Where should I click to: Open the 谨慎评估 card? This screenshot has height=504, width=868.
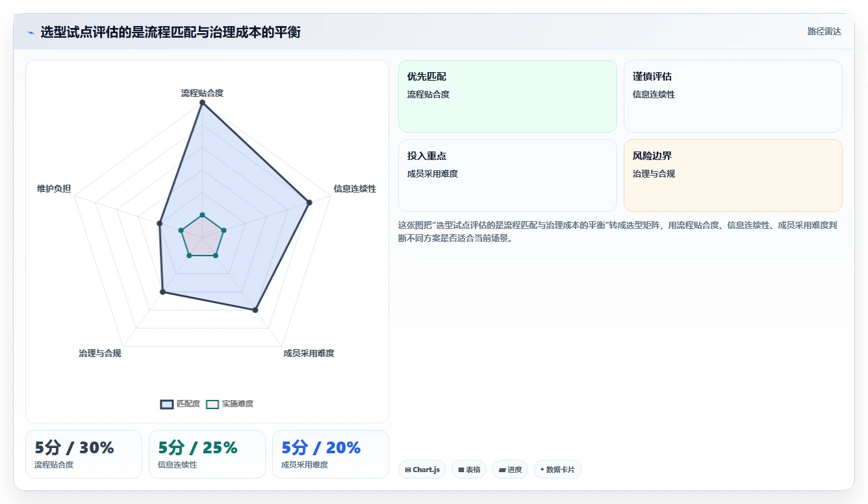733,96
